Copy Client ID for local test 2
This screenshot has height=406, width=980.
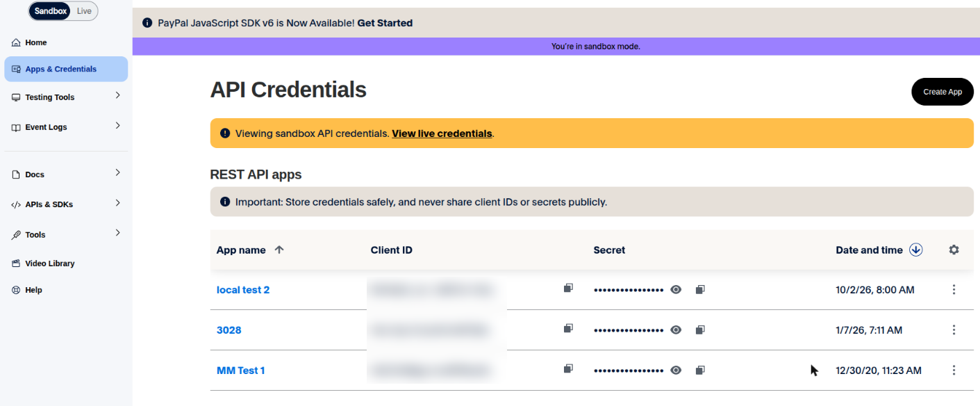point(568,288)
